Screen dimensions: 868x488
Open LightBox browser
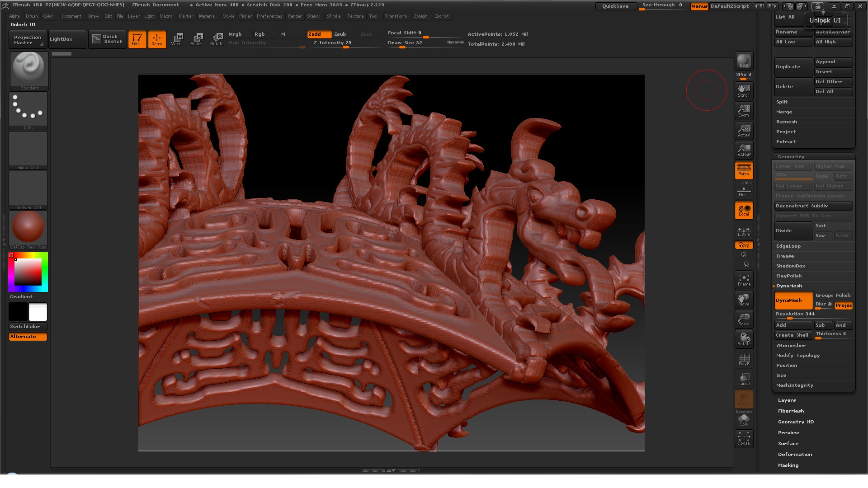(67, 39)
